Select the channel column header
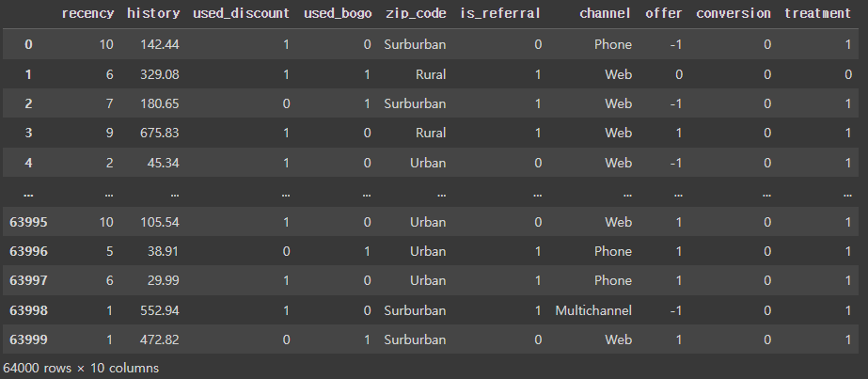 [x=605, y=13]
